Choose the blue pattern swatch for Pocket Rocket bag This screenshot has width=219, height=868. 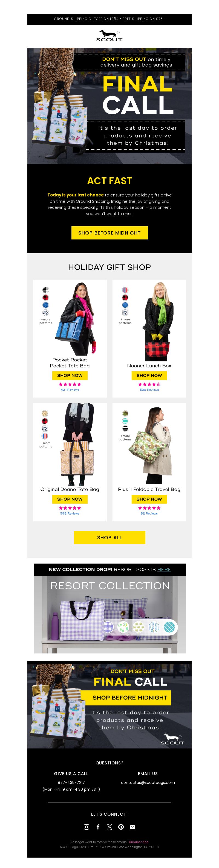point(46,305)
